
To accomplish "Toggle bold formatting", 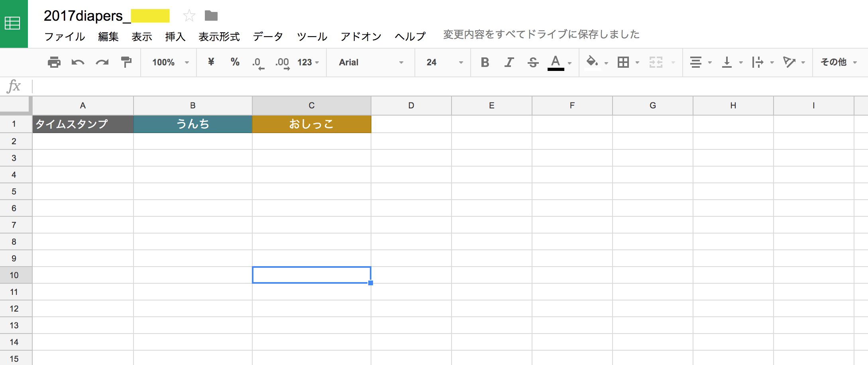I will coord(485,62).
